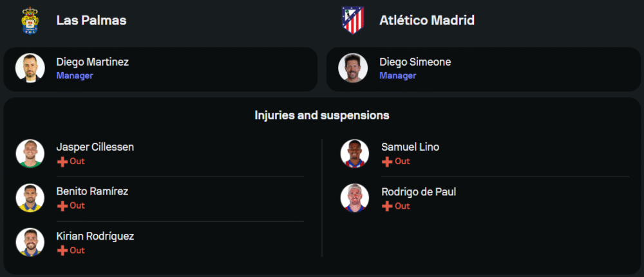Open the Atlético Madrid team name link
Screen dimensions: 644x277
[427, 21]
